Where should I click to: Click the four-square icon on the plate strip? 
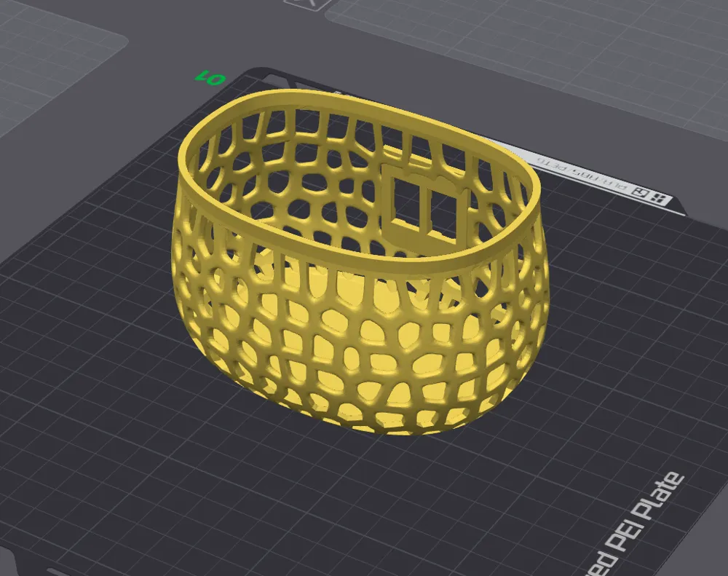[x=659, y=197]
